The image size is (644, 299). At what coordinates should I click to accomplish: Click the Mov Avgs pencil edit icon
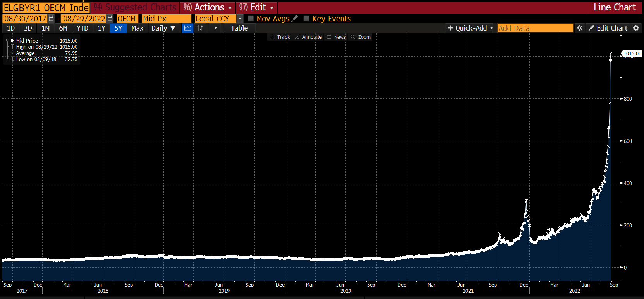tap(295, 19)
